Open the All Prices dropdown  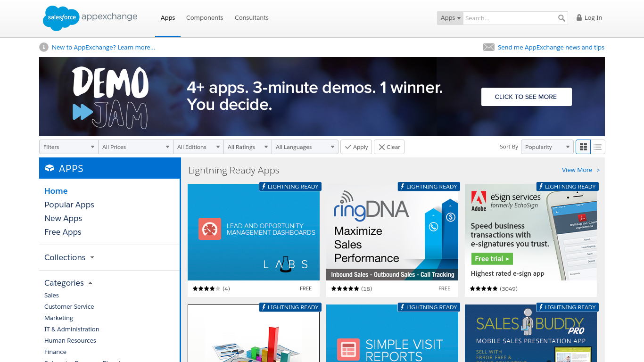(136, 147)
